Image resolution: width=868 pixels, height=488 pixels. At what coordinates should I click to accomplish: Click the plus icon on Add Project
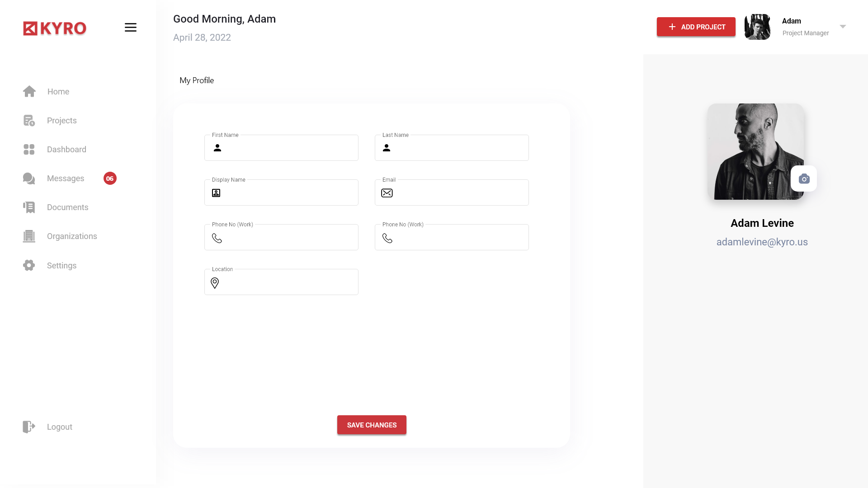(x=672, y=27)
